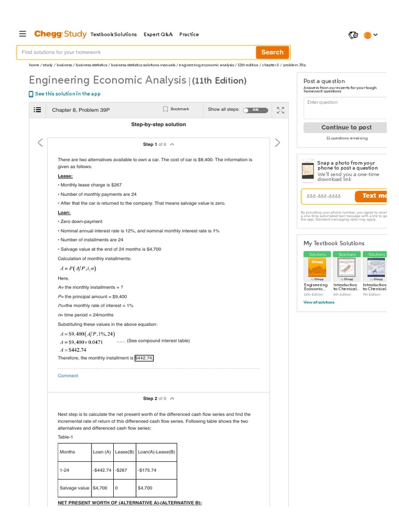Open Expert Q&A menu

158,34
